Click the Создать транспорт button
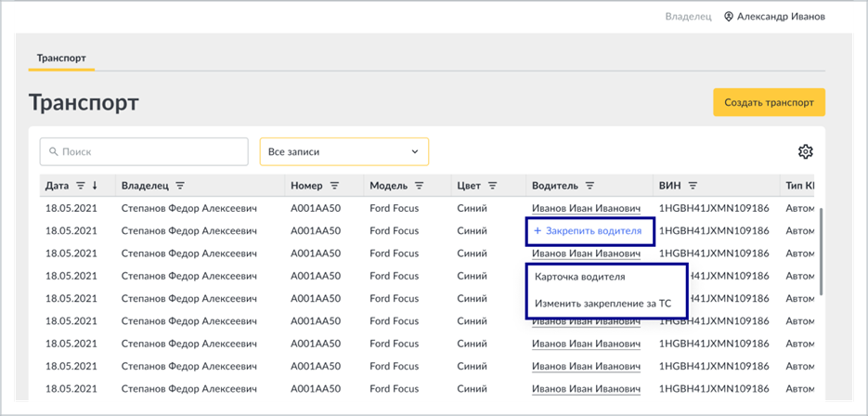868x416 pixels. 769,102
